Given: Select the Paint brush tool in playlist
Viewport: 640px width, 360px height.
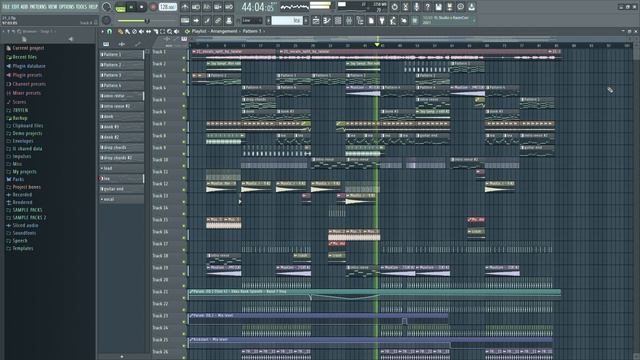Looking at the screenshot, I should [127, 31].
